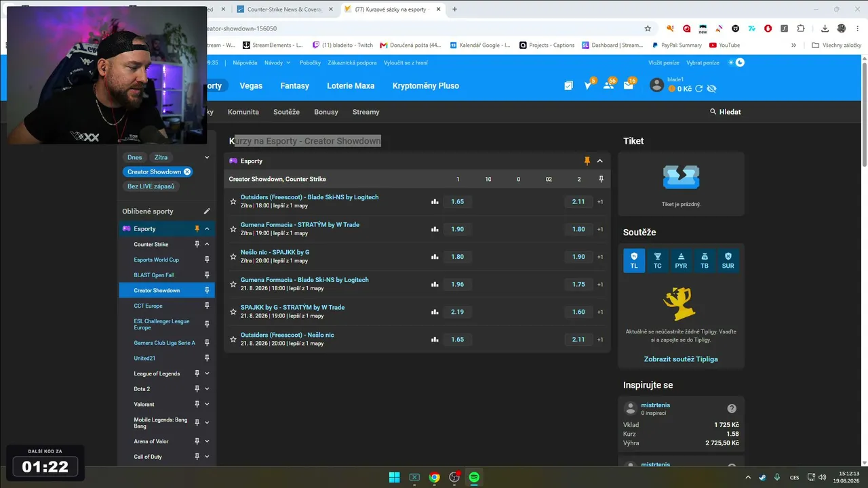The height and width of the screenshot is (488, 868).
Task: Open statistics for SPAJKK by G vs STRATÝM match
Action: coord(435,312)
